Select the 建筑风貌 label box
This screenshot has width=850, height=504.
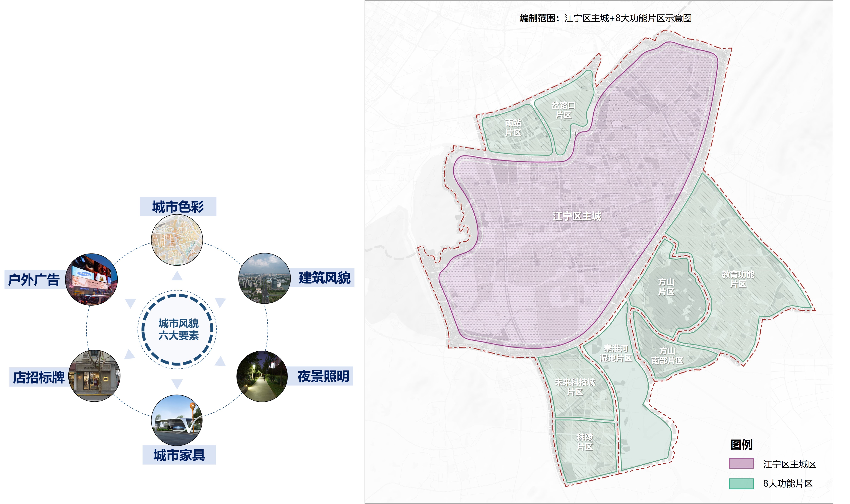(322, 278)
